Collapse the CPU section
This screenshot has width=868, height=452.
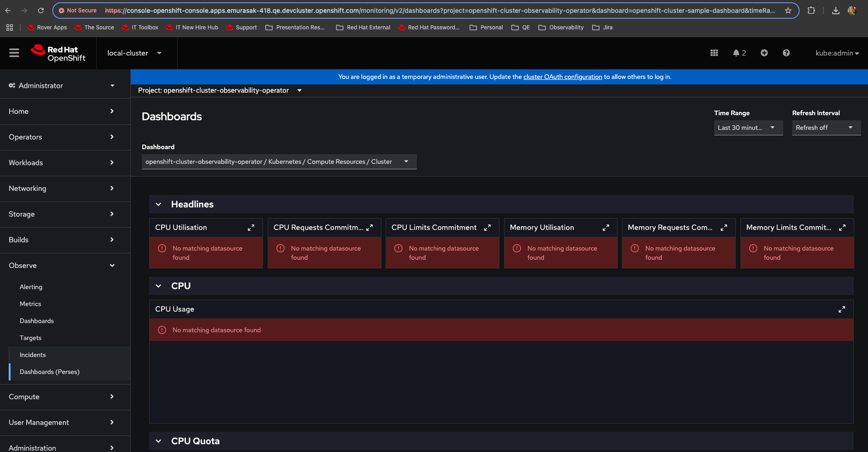(158, 286)
